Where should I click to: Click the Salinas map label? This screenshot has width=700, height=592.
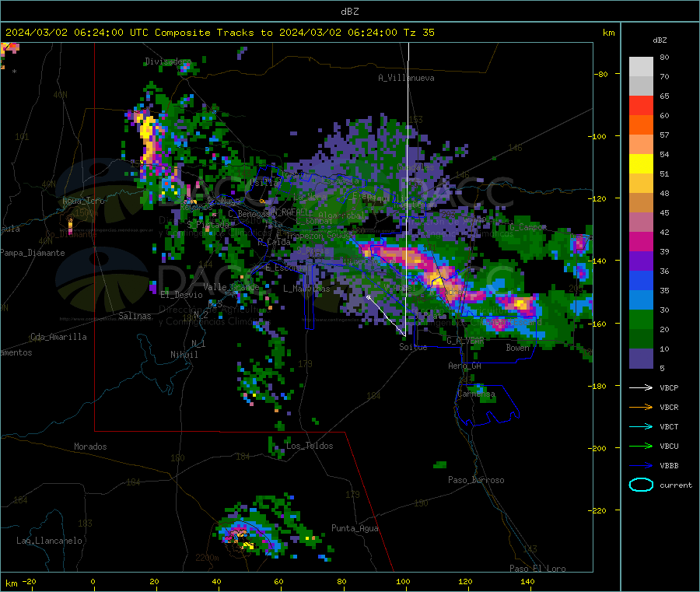(135, 316)
